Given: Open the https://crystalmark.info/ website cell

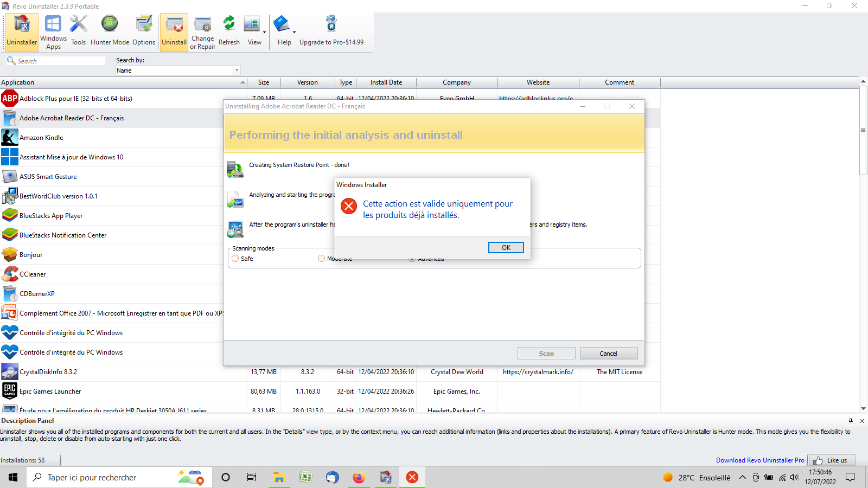Looking at the screenshot, I should tap(538, 372).
